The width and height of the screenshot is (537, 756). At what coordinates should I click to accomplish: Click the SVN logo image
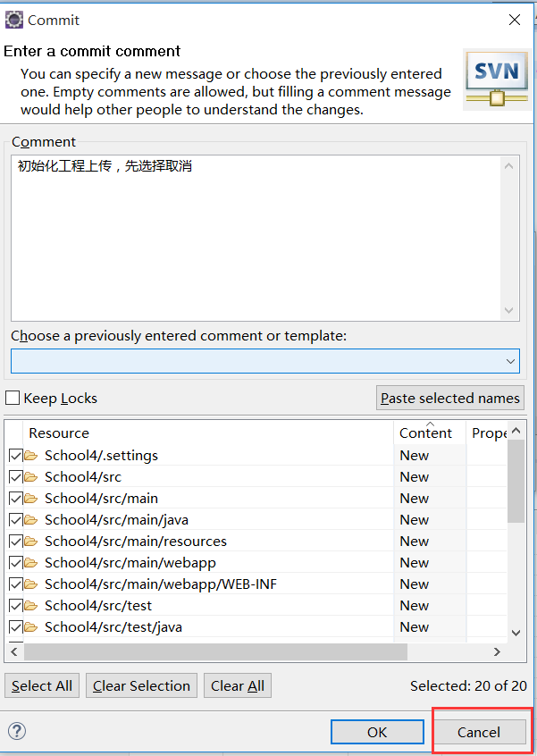[x=496, y=79]
